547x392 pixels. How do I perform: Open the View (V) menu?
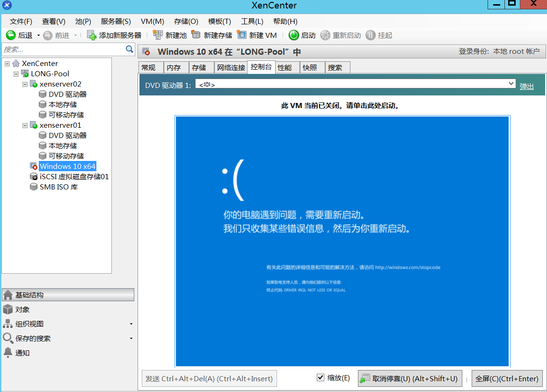click(53, 22)
